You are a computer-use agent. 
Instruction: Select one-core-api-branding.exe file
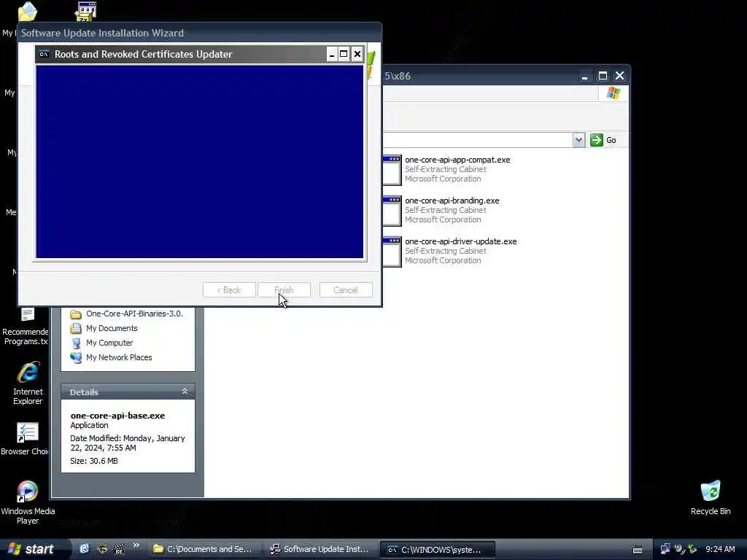pos(441,210)
